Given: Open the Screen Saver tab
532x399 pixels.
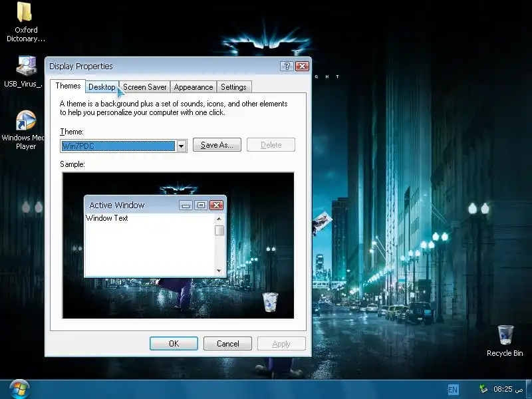Looking at the screenshot, I should tap(145, 87).
